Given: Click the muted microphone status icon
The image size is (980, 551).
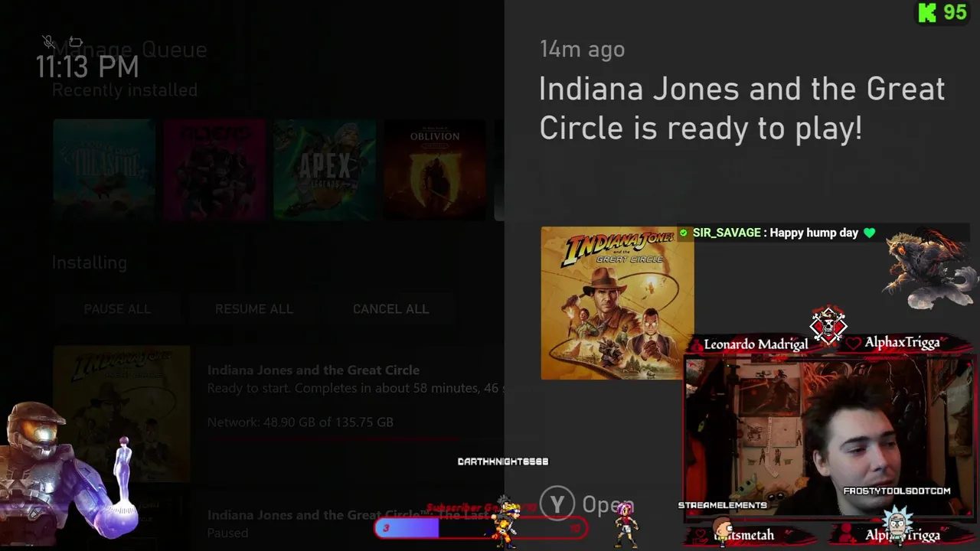Looking at the screenshot, I should (x=48, y=41).
